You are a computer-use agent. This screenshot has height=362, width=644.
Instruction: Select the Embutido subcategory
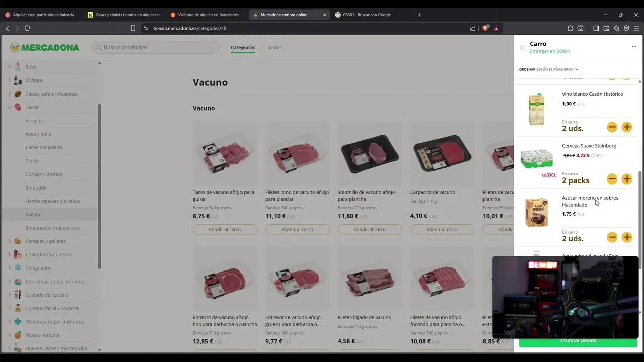(x=36, y=188)
